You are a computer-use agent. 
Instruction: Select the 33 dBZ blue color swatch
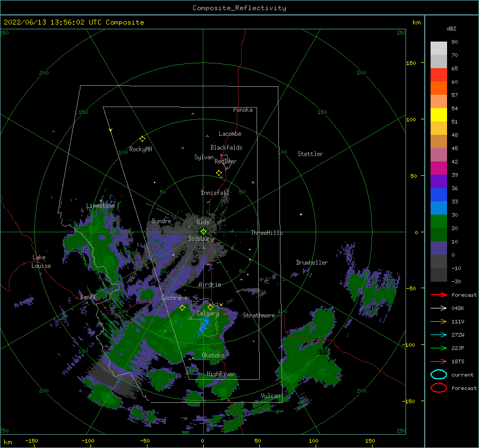tap(439, 208)
